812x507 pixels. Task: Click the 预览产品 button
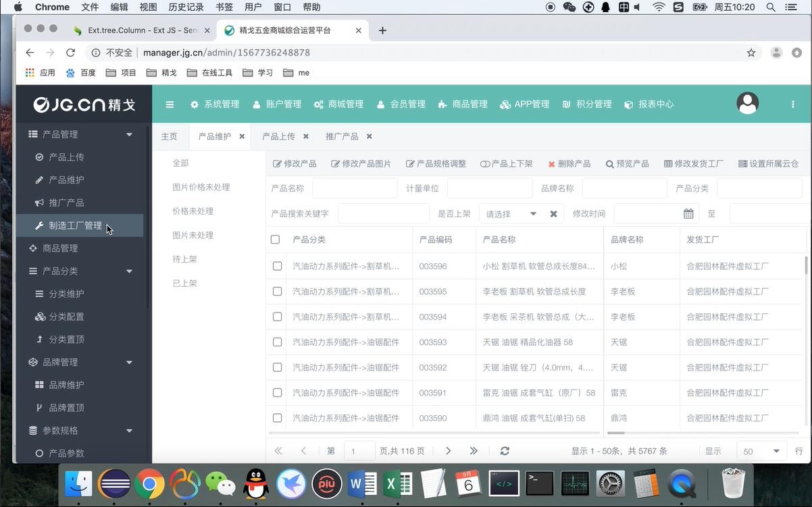pyautogui.click(x=627, y=164)
